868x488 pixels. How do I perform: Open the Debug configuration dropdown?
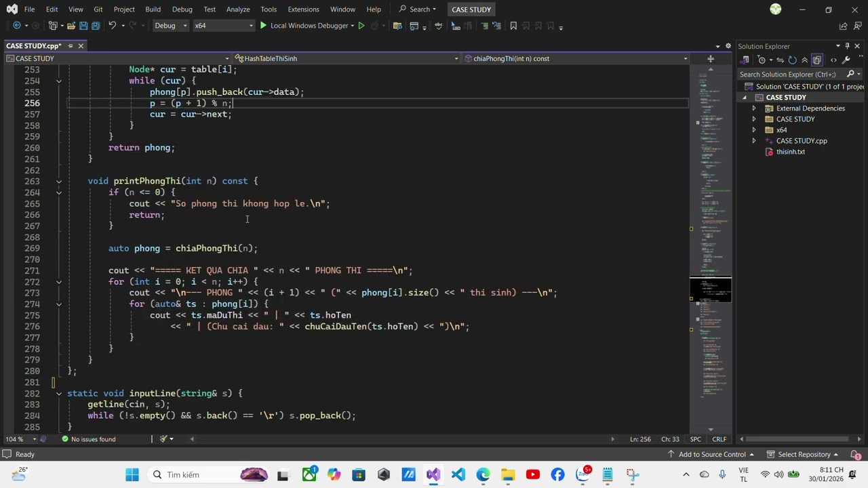(x=170, y=26)
